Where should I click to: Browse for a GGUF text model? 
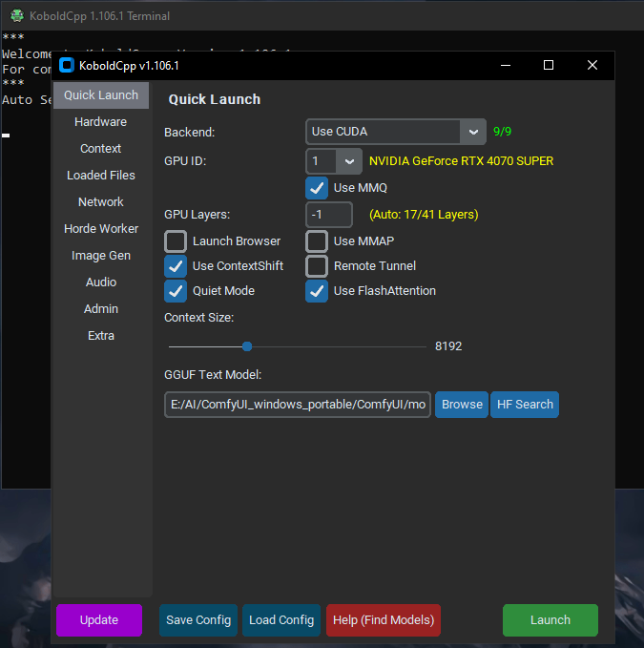pyautogui.click(x=462, y=405)
